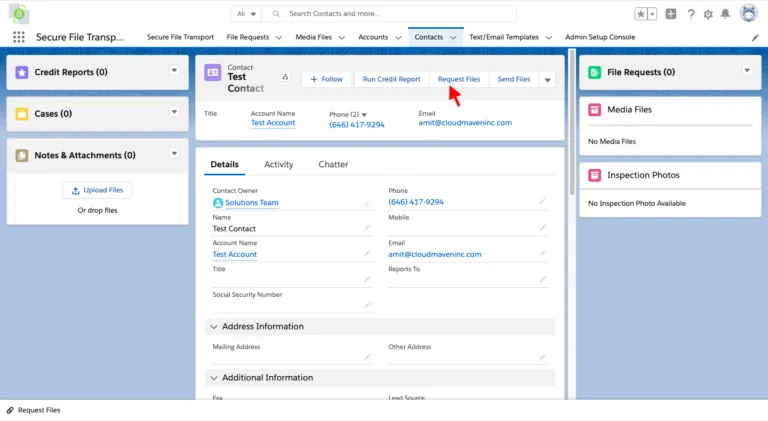This screenshot has width=768, height=421.
Task: Open File Requests card dropdown arrow
Action: click(747, 70)
